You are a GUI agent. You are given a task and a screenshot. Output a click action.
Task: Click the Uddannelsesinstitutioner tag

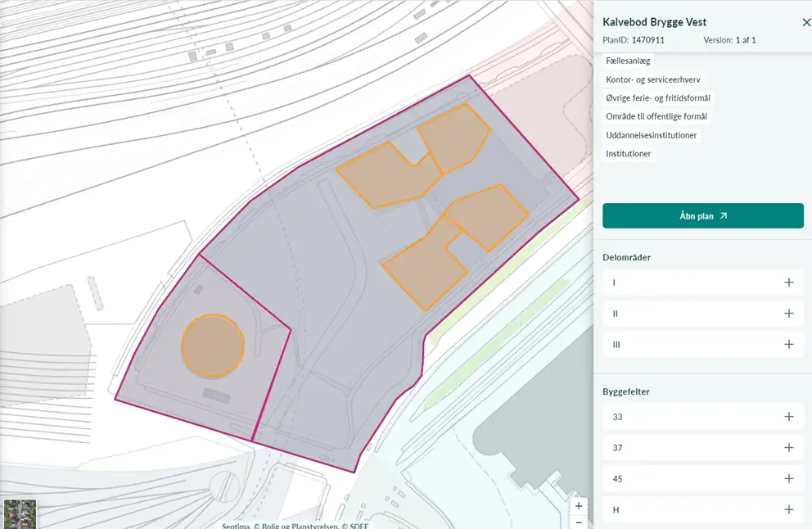click(651, 135)
